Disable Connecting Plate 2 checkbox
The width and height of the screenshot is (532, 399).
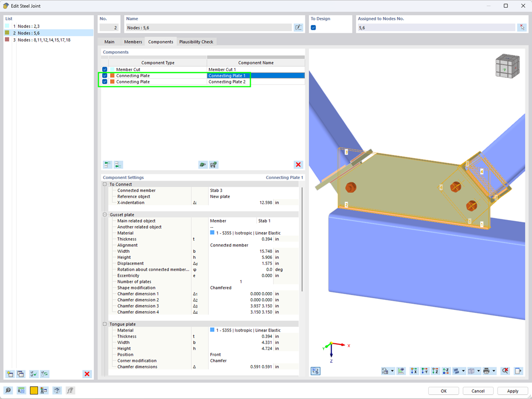coord(105,81)
